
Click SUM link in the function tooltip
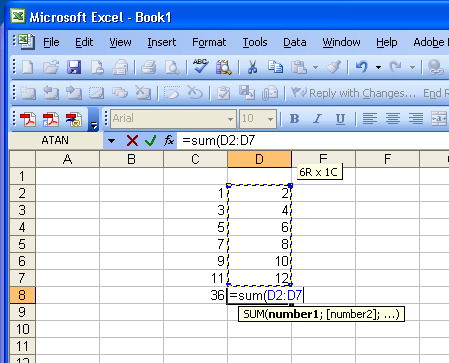point(253,314)
